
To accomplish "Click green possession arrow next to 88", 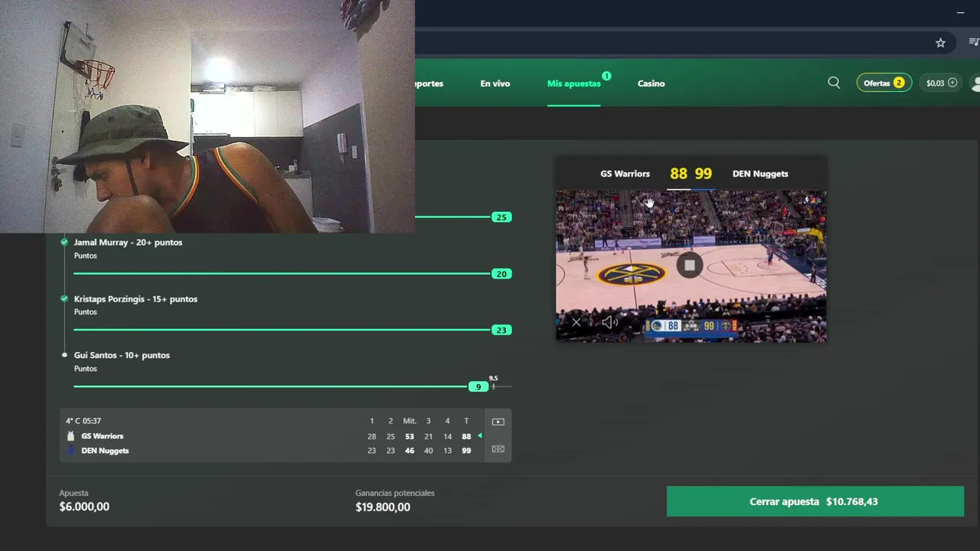I will click(480, 436).
